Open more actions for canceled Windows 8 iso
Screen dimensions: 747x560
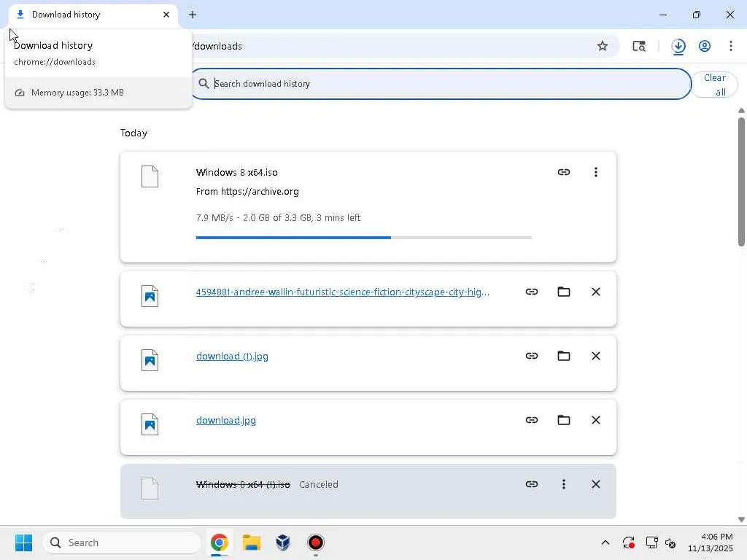point(564,484)
